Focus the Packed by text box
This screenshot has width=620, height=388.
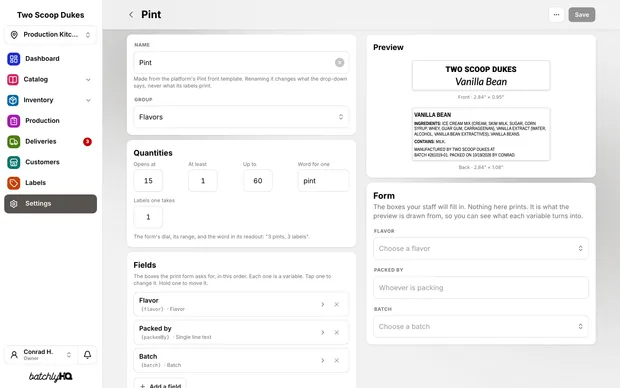click(x=481, y=288)
